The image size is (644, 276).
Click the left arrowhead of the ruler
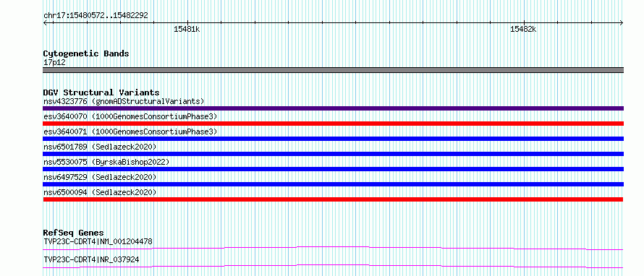point(45,22)
